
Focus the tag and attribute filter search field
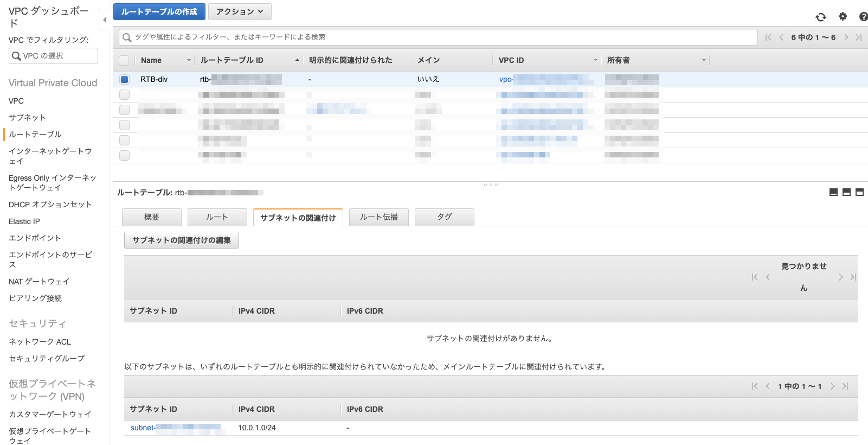click(438, 37)
